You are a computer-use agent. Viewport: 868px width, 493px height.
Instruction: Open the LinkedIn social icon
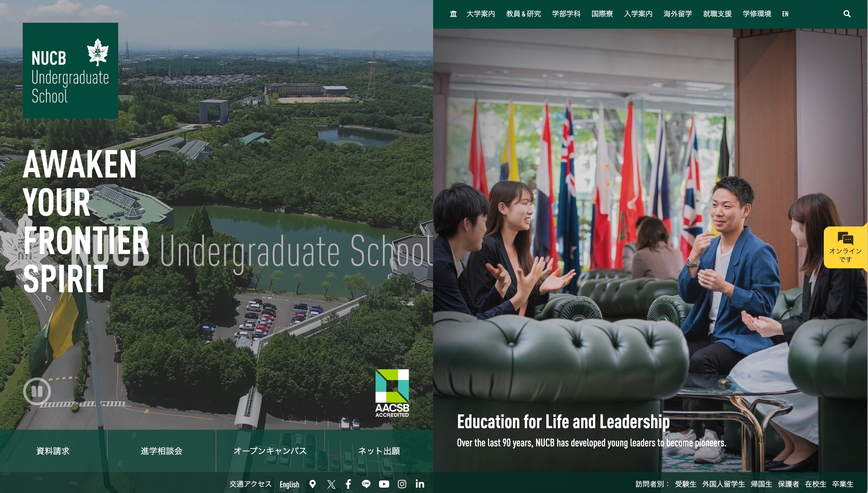pyautogui.click(x=420, y=484)
